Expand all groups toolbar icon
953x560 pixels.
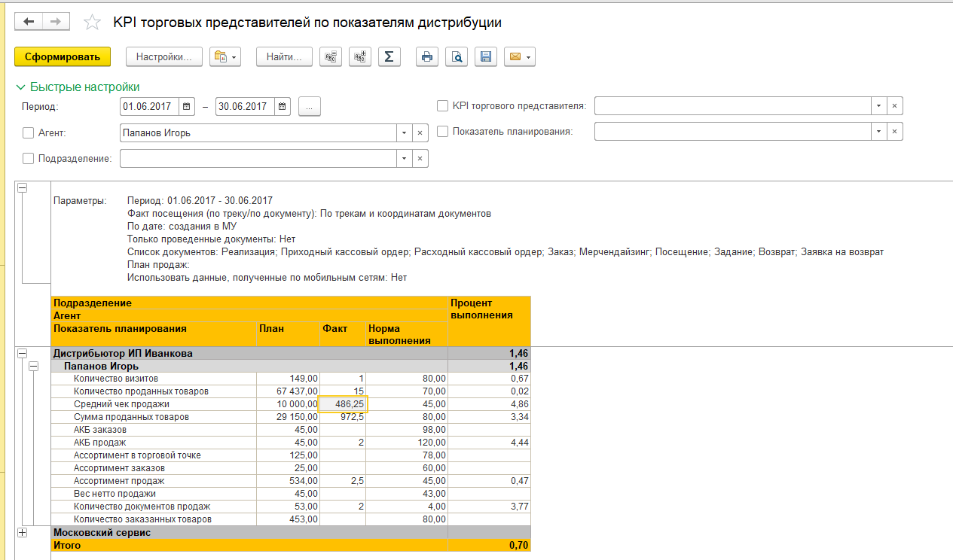(x=360, y=57)
